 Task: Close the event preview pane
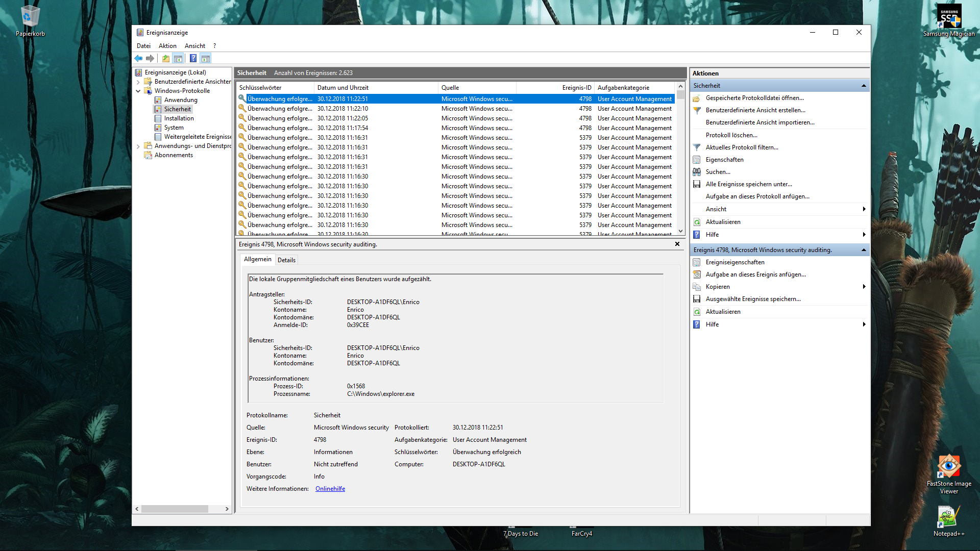[x=677, y=244]
